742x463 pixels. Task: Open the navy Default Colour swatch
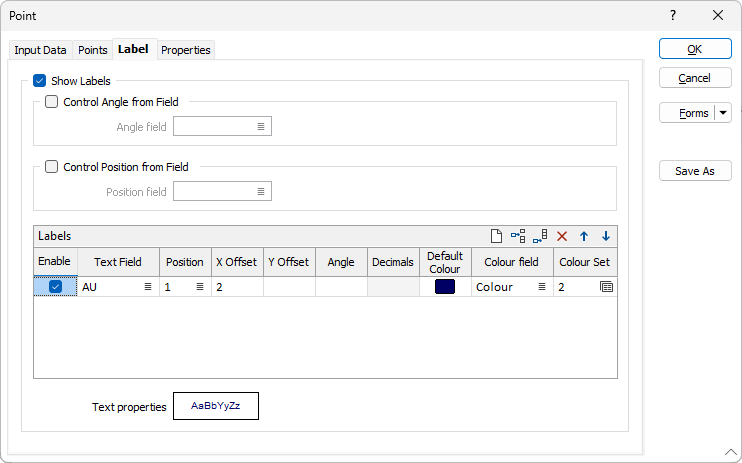pyautogui.click(x=445, y=287)
